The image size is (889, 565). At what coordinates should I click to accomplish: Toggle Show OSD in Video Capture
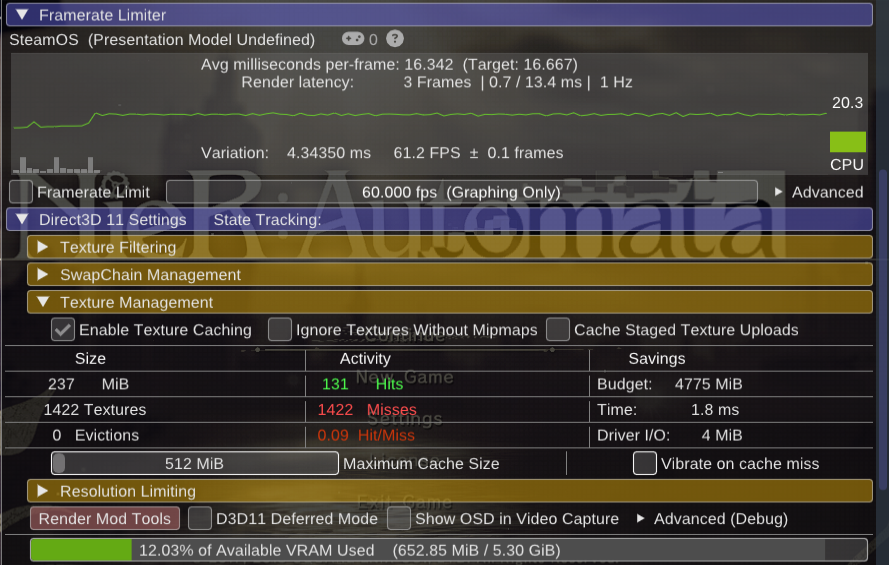[399, 519]
